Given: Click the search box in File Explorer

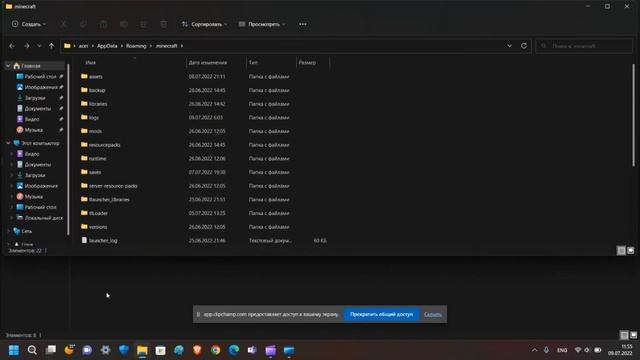Looking at the screenshot, I should tap(584, 46).
